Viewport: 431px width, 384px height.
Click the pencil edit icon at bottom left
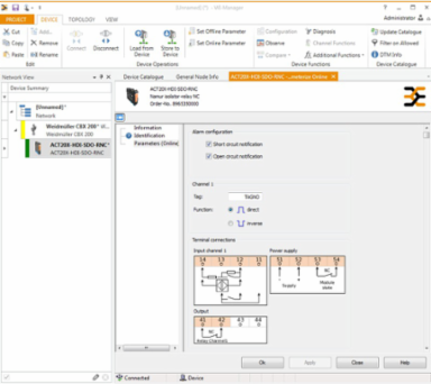click(96, 377)
